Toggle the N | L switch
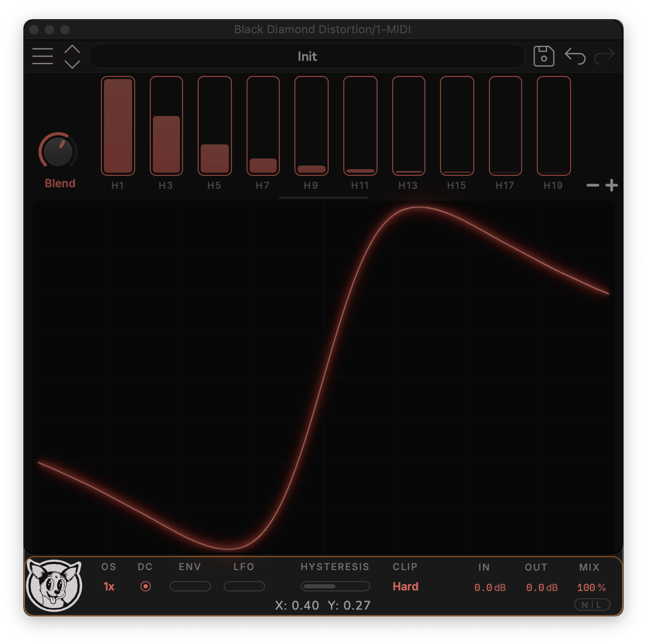This screenshot has height=644, width=647. 592,605
